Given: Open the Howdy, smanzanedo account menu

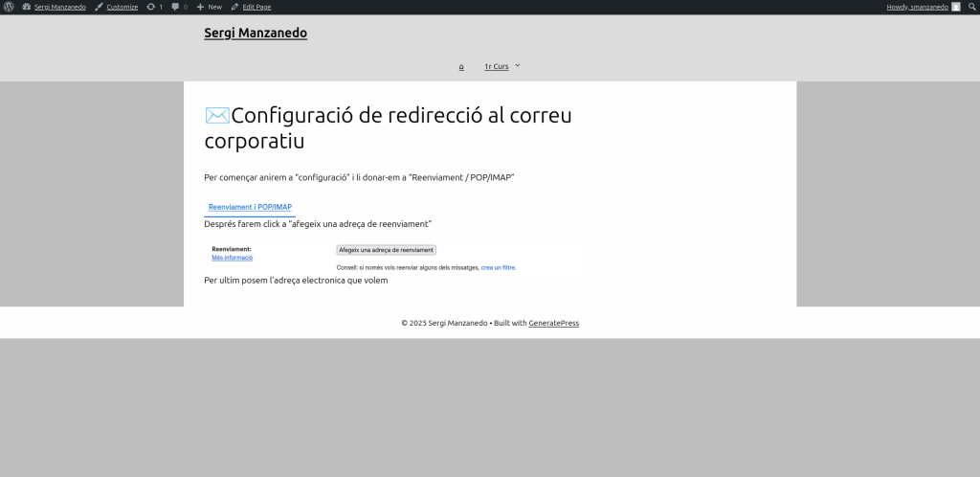Looking at the screenshot, I should point(917,7).
